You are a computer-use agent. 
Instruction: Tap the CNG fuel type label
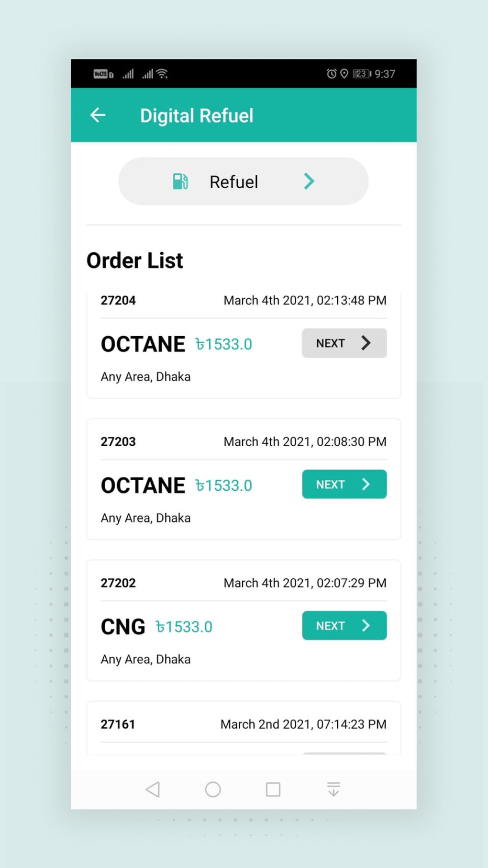[123, 626]
